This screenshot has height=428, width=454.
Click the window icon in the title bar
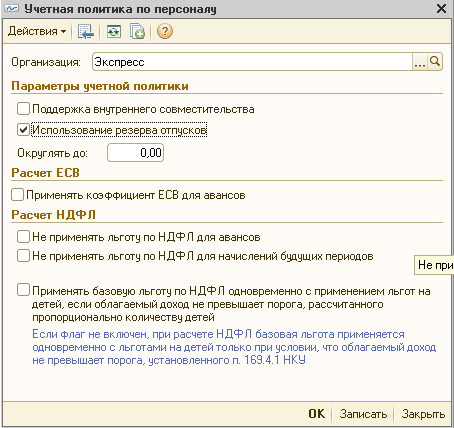[11, 8]
